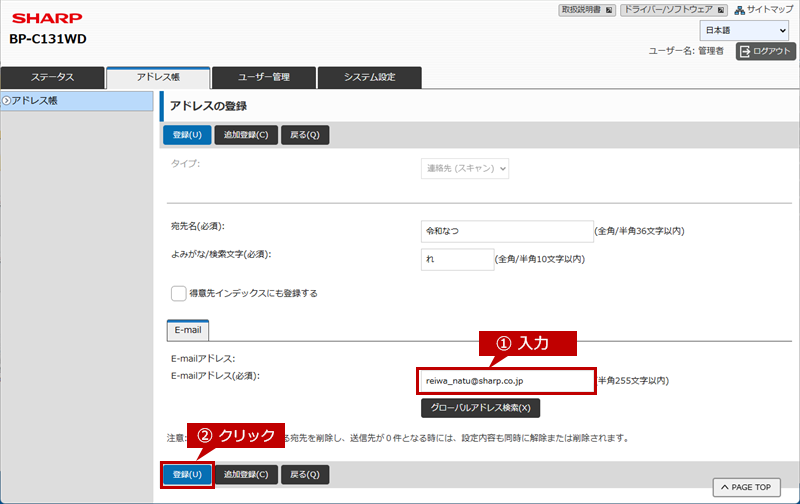Go to the システム設定 tab
Screen dimensions: 800x504
(x=369, y=78)
